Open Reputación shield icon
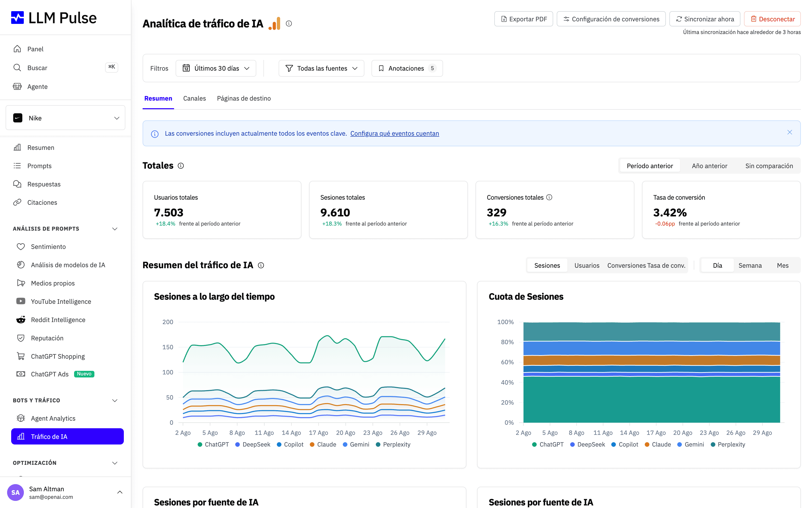 click(21, 338)
